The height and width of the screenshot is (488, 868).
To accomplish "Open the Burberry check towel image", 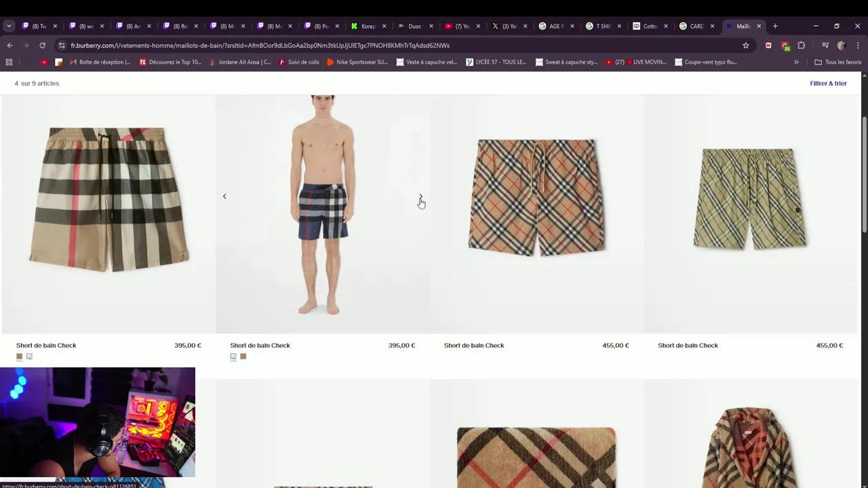I will 536,434.
